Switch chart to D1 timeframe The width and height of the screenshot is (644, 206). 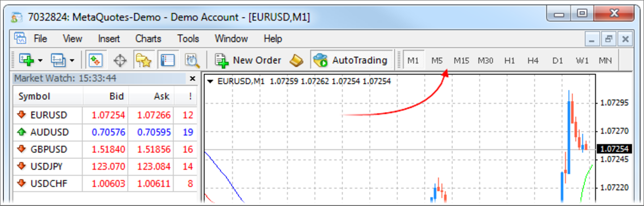click(557, 61)
